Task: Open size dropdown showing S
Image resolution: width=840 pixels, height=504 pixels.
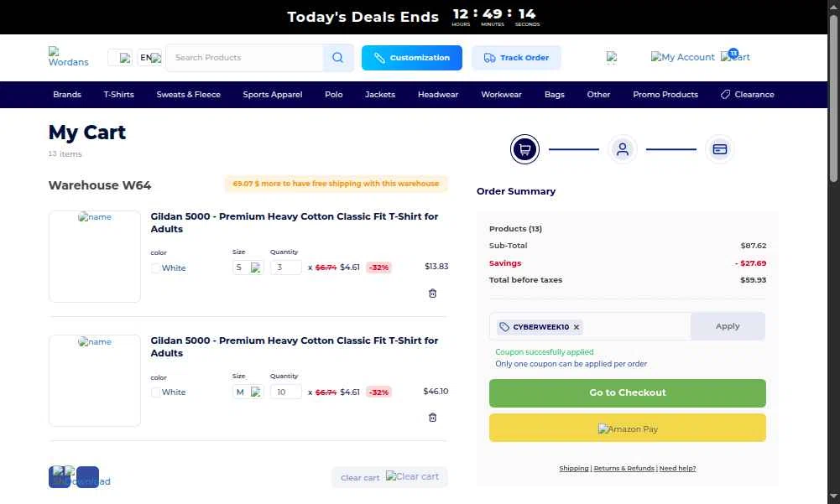Action: coord(248,268)
